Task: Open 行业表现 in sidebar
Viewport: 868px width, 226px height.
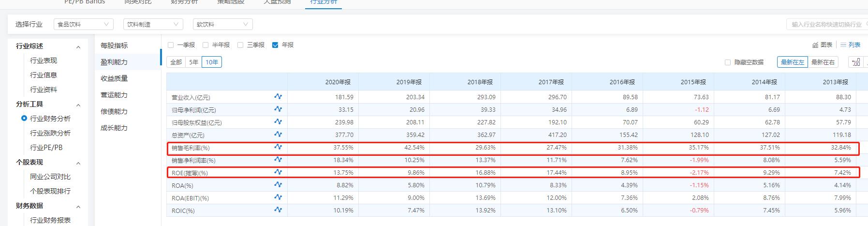Action: [x=44, y=60]
